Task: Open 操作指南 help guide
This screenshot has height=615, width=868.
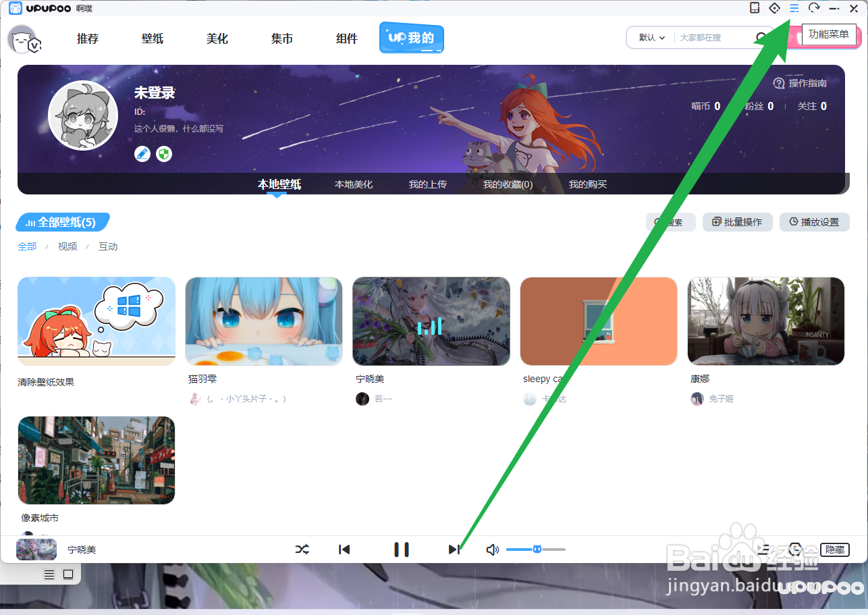Action: tap(801, 83)
